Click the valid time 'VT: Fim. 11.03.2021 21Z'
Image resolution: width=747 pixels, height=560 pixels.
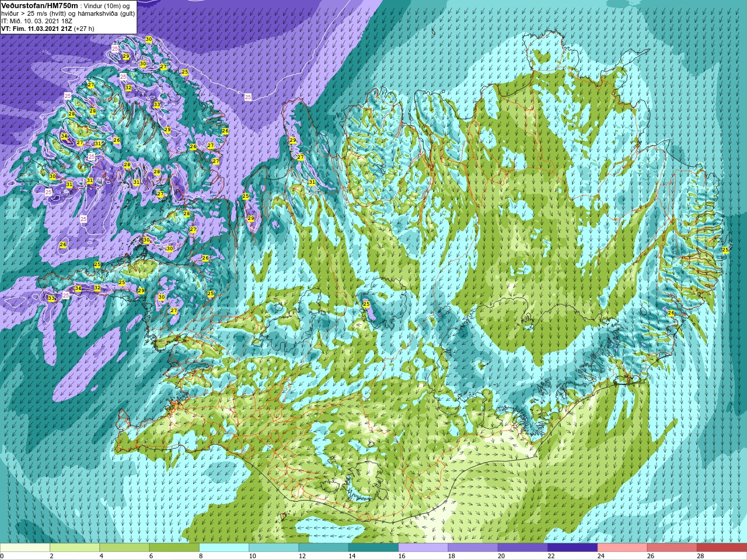37,28
